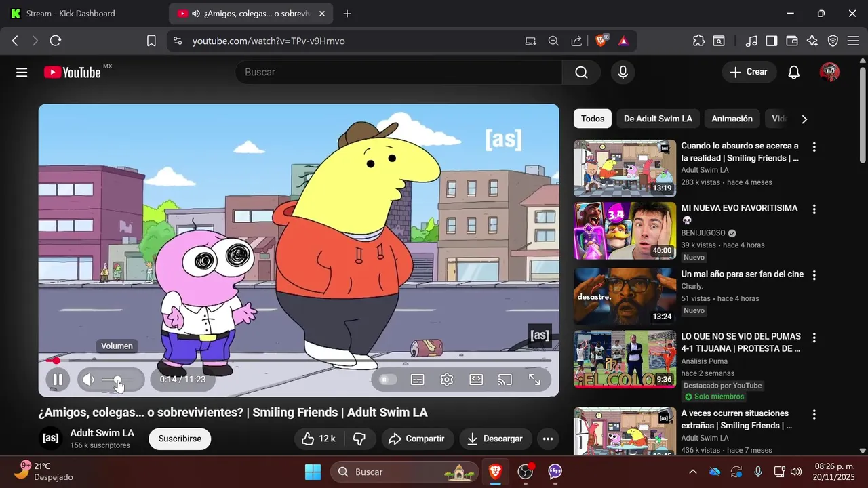Subscribe with the Suscribirse button
Screen dimensions: 868x488
coord(180,439)
